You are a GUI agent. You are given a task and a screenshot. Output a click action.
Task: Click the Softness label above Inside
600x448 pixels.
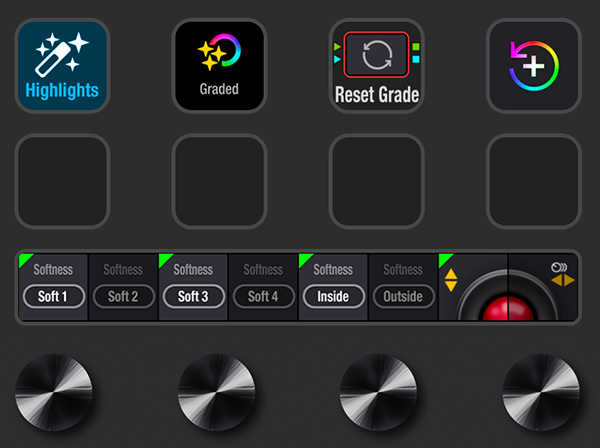[333, 270]
